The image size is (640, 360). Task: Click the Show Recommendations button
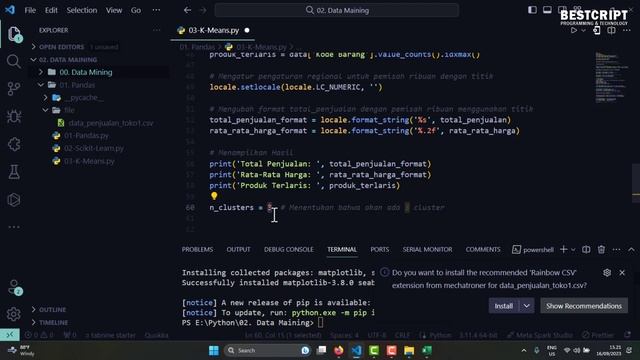(x=584, y=306)
